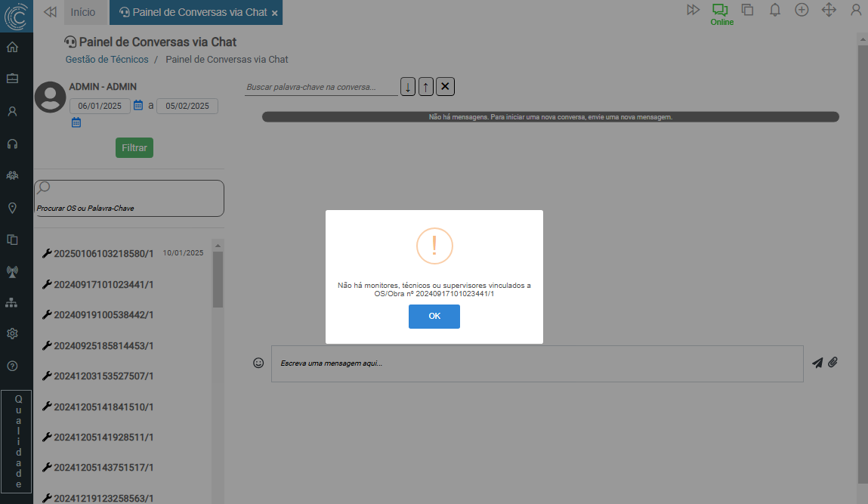This screenshot has width=868, height=504.
Task: Switch to the Início tab
Action: click(x=83, y=12)
